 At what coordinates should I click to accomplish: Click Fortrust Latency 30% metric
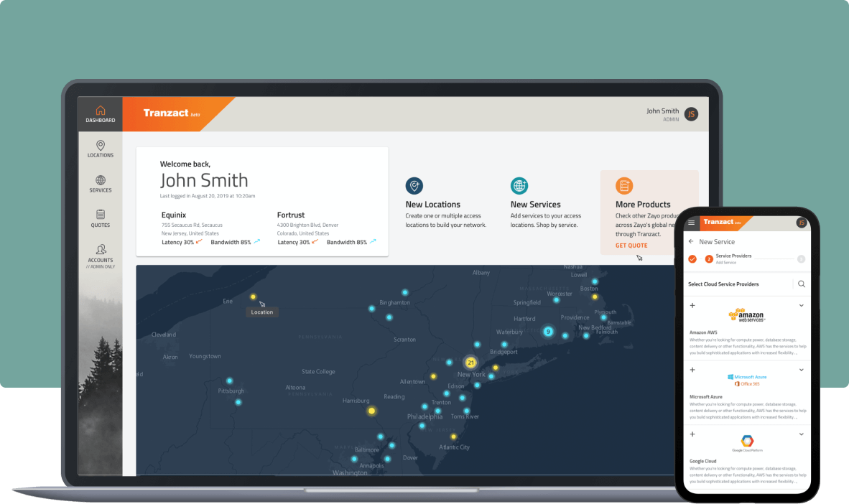[298, 242]
